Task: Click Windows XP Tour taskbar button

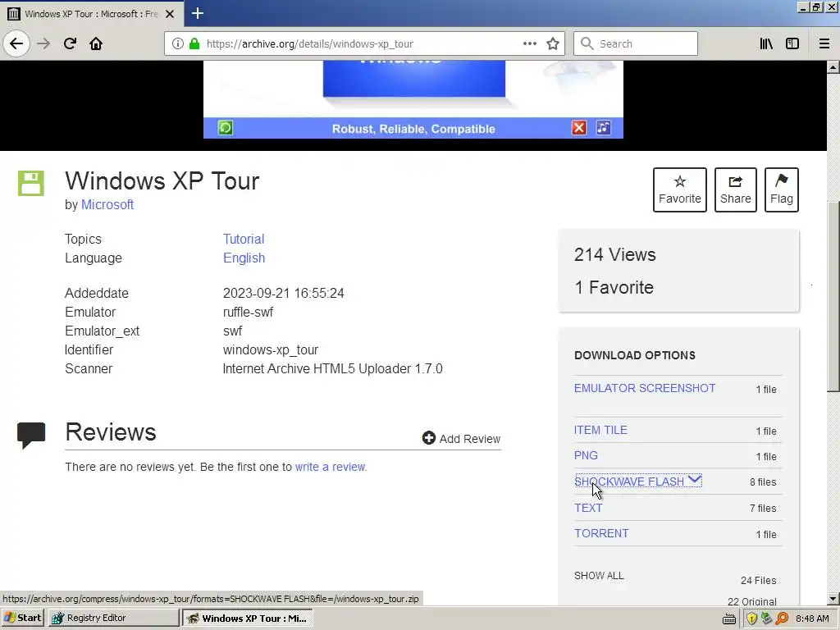Action: click(x=248, y=618)
